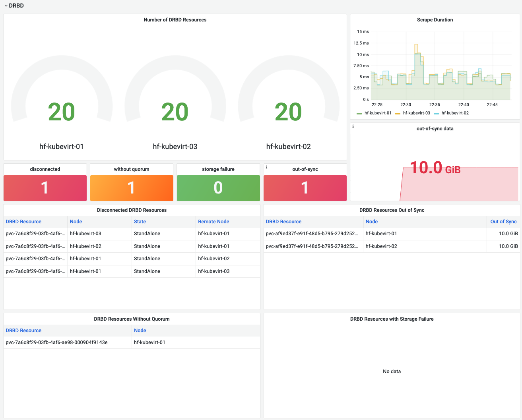Open the Scrape Duration panel title menu

click(x=435, y=20)
